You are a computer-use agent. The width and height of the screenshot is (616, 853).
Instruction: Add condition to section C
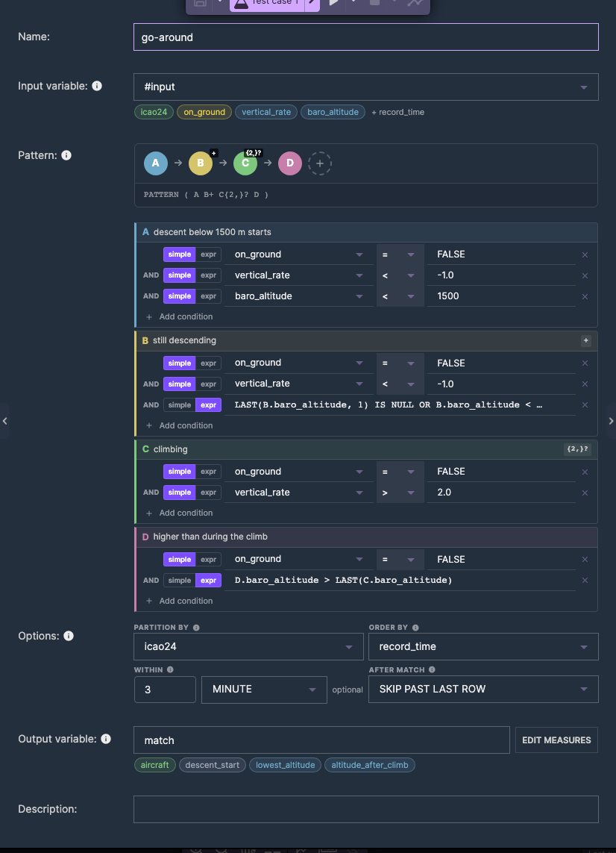pyautogui.click(x=180, y=513)
